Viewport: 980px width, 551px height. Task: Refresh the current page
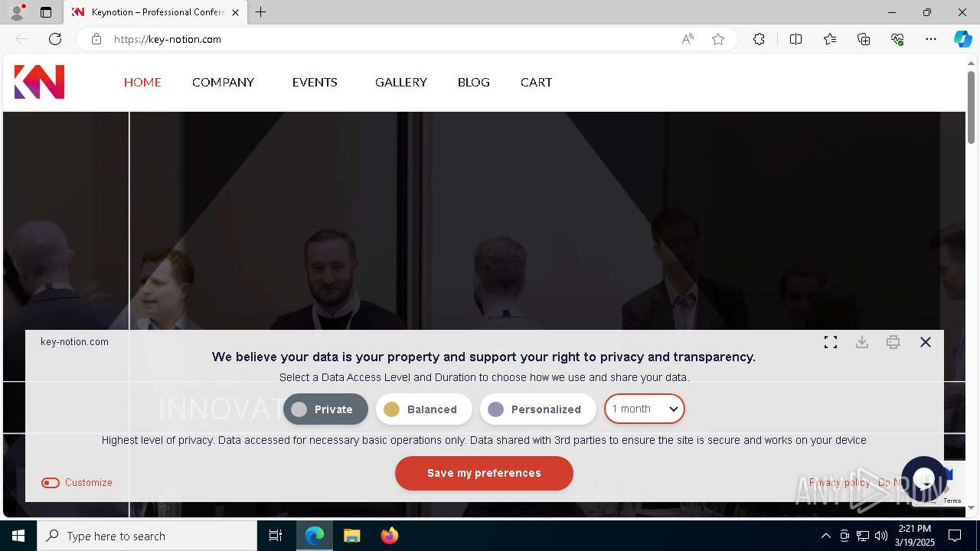55,39
